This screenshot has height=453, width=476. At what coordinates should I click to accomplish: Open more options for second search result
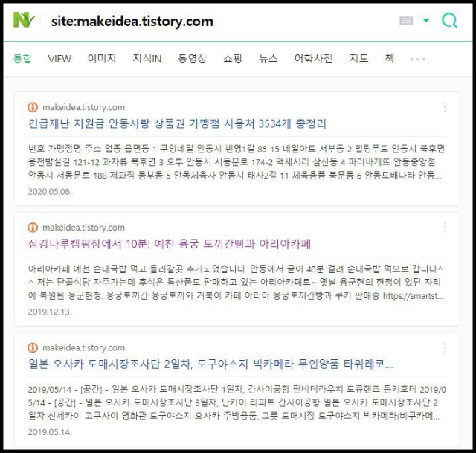pos(445,228)
